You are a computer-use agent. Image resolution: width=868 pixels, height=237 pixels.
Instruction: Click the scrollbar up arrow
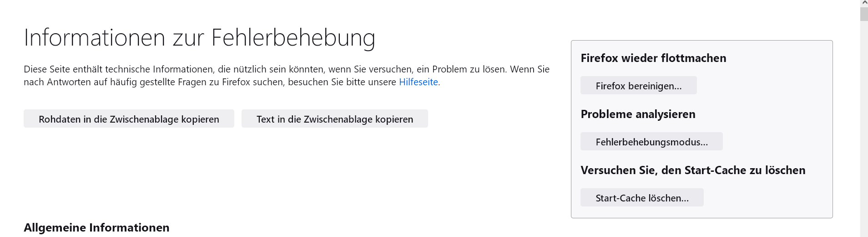[x=864, y=3]
